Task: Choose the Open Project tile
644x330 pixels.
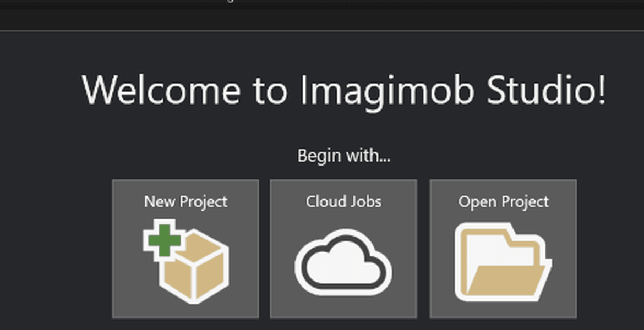Action: click(x=503, y=249)
